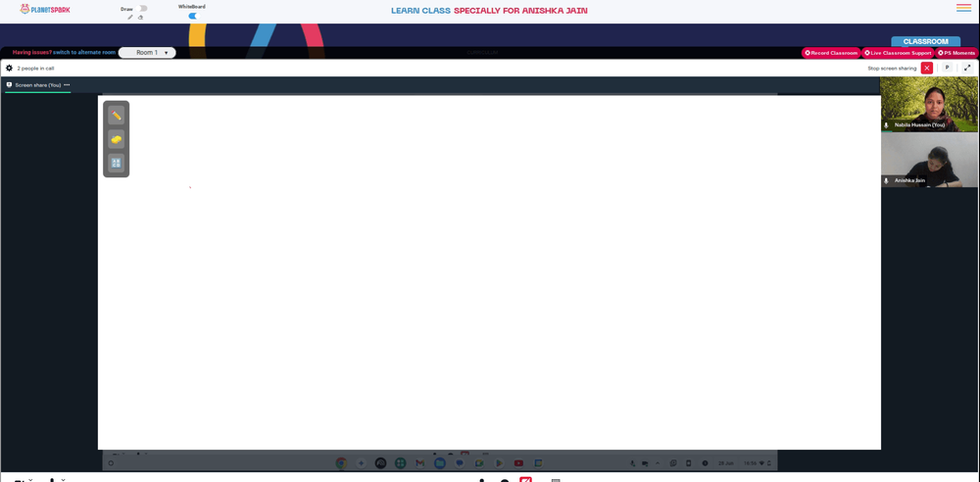Select the 'Screen share (You)' tab
Screen dimensions: 980x482
(x=37, y=85)
